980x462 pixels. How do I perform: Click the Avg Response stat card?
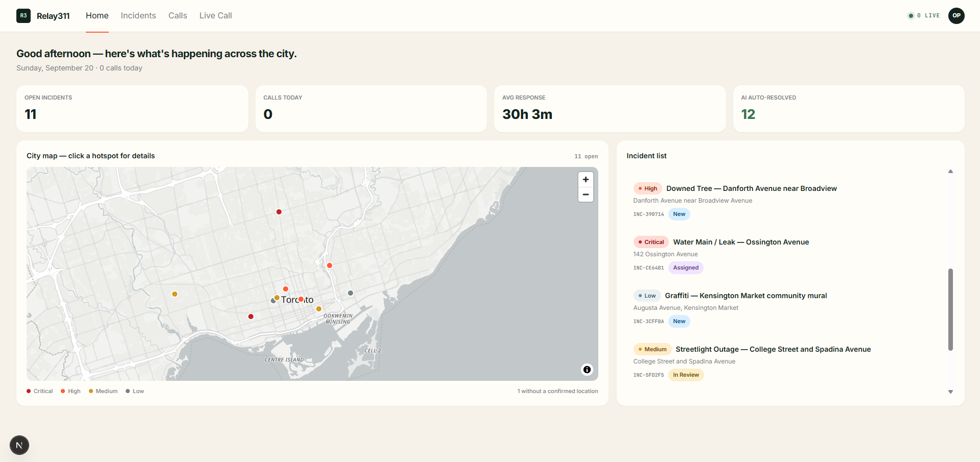(x=610, y=109)
